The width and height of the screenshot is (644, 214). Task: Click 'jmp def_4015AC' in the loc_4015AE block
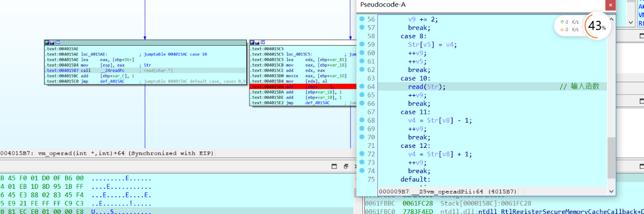103,81
